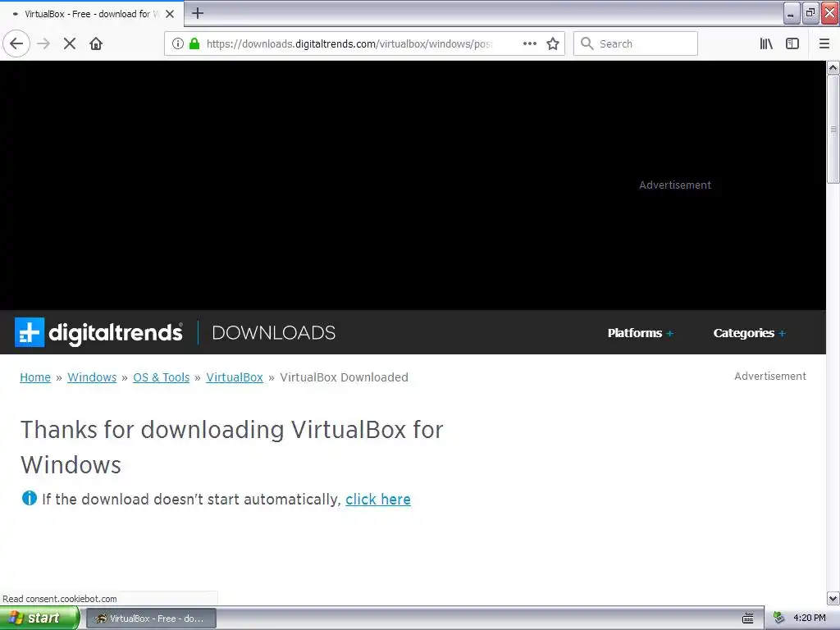Screen dimensions: 840x630
Task: Open the Home breadcrumb link
Action: tap(35, 377)
